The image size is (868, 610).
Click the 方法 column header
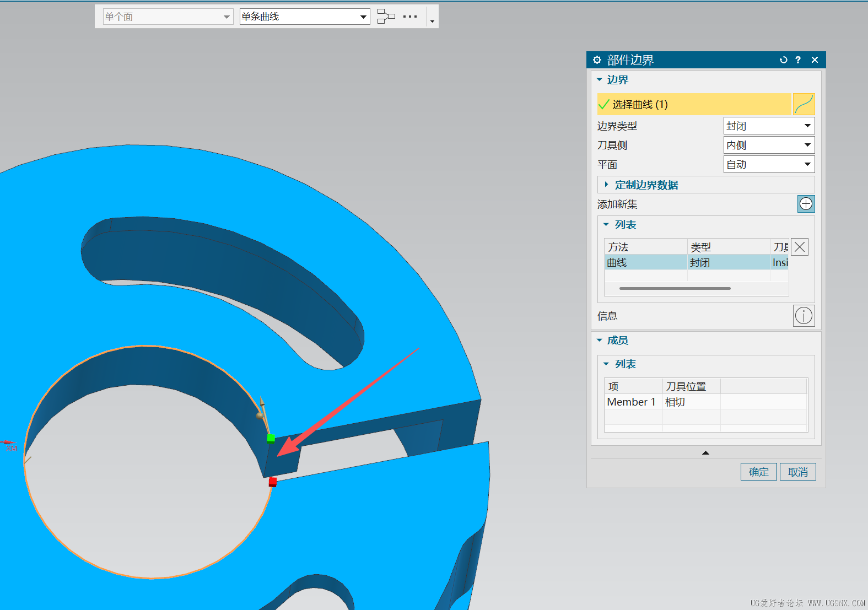[646, 247]
